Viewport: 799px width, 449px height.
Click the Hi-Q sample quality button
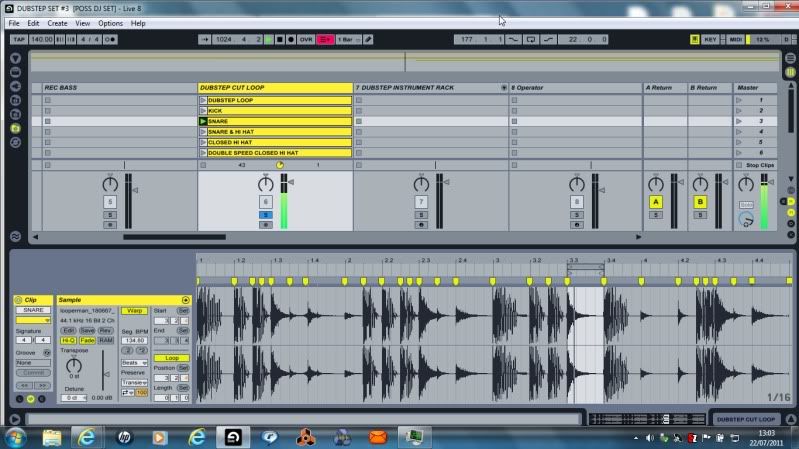69,340
